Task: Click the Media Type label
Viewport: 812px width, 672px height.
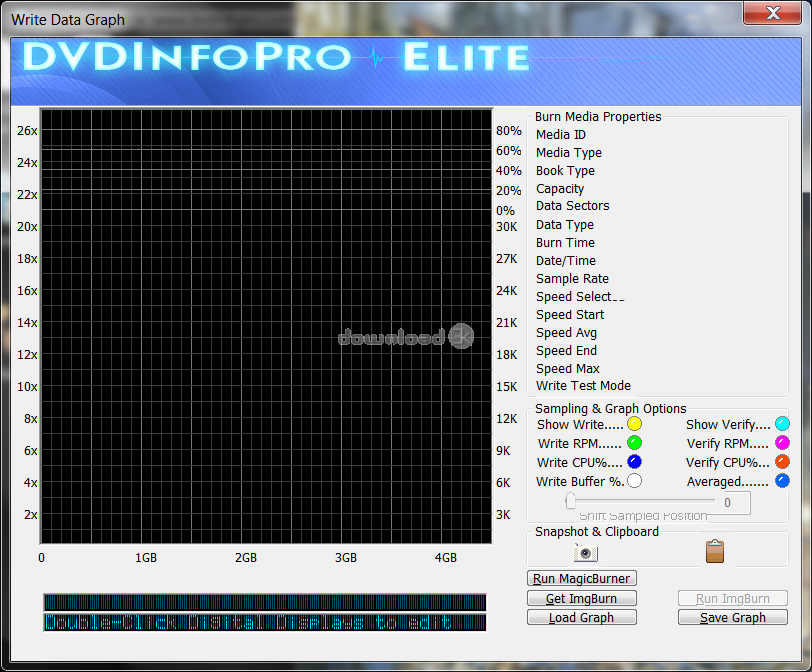Action: click(569, 153)
